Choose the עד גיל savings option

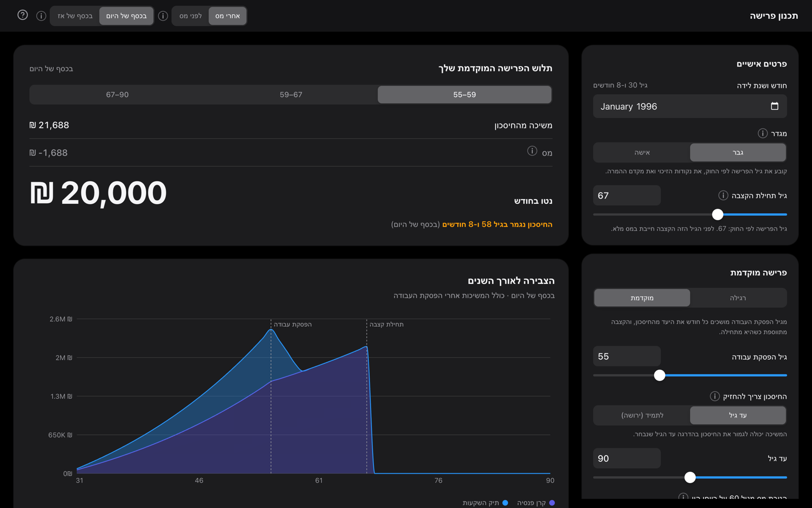pyautogui.click(x=738, y=415)
